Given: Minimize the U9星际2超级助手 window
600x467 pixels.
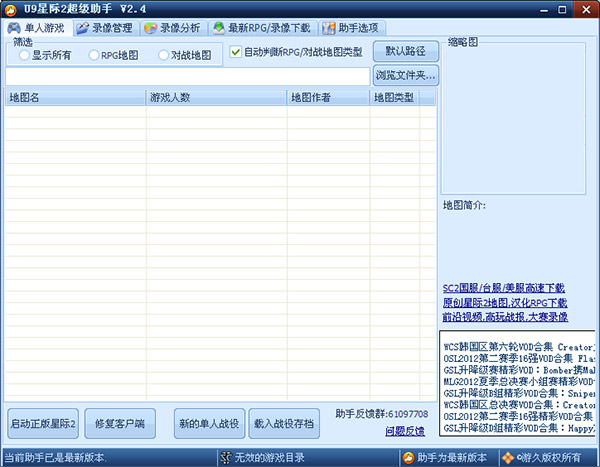Looking at the screenshot, I should (x=544, y=10).
